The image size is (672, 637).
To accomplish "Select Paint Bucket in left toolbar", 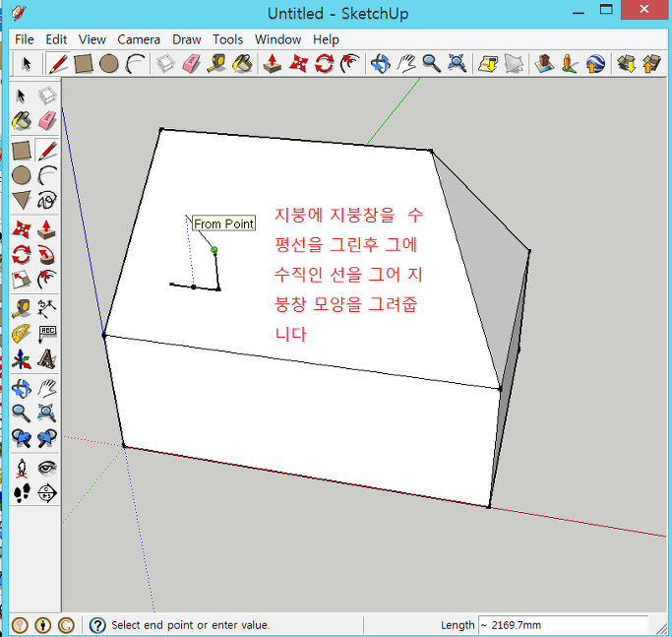I will tap(21, 121).
